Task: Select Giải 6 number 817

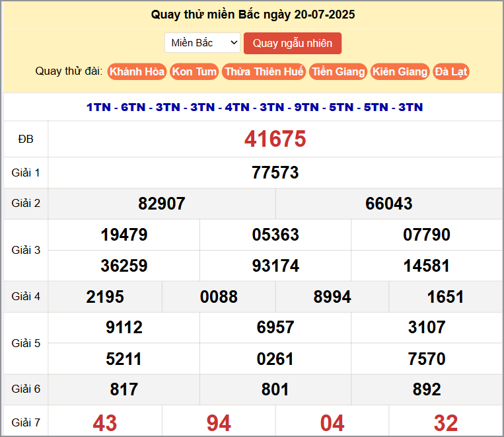Action: click(x=124, y=389)
